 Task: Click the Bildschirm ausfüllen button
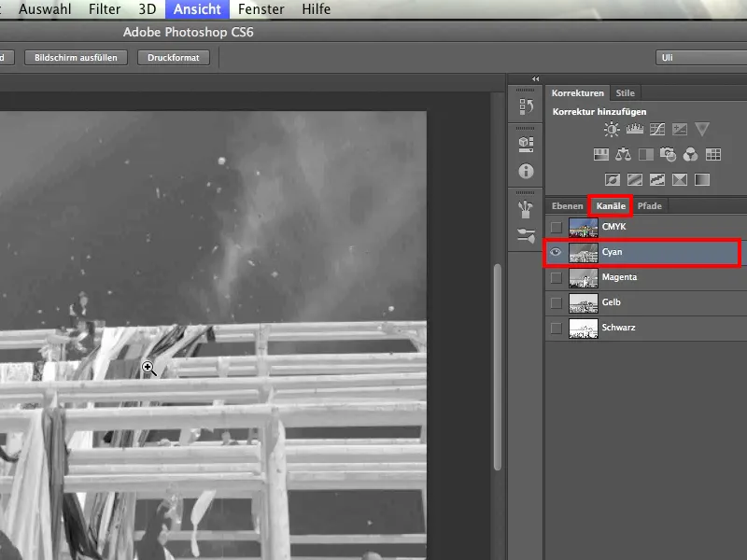[x=76, y=58]
